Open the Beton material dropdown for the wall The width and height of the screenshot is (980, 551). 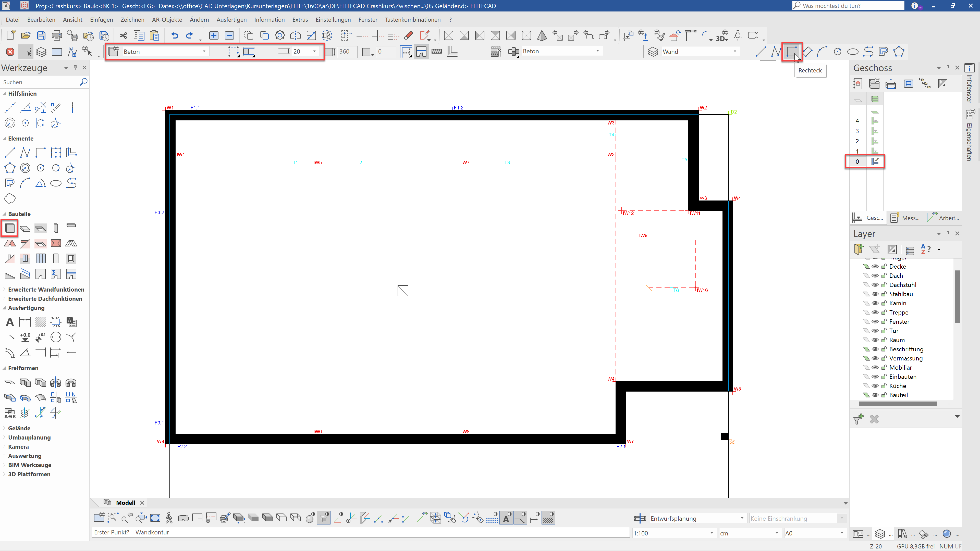204,51
